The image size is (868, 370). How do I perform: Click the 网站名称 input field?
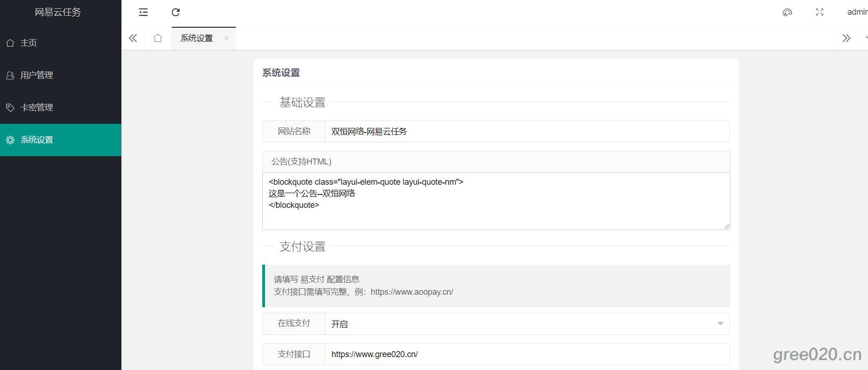coord(527,132)
